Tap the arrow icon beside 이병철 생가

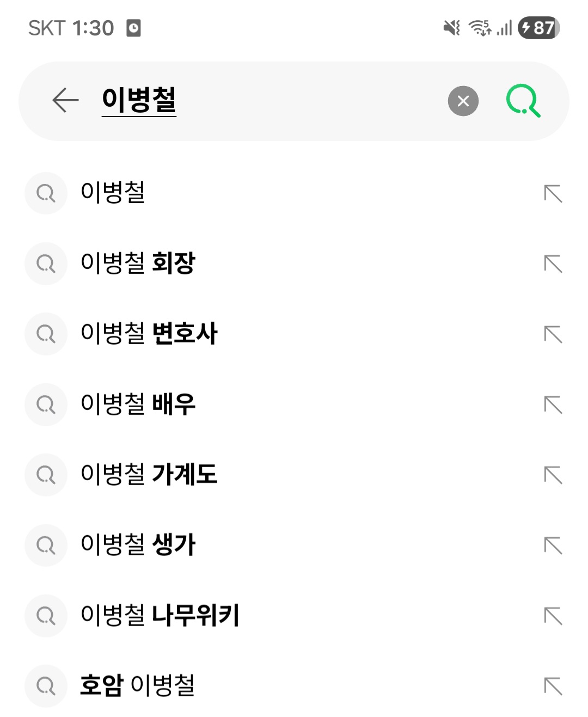tap(553, 545)
